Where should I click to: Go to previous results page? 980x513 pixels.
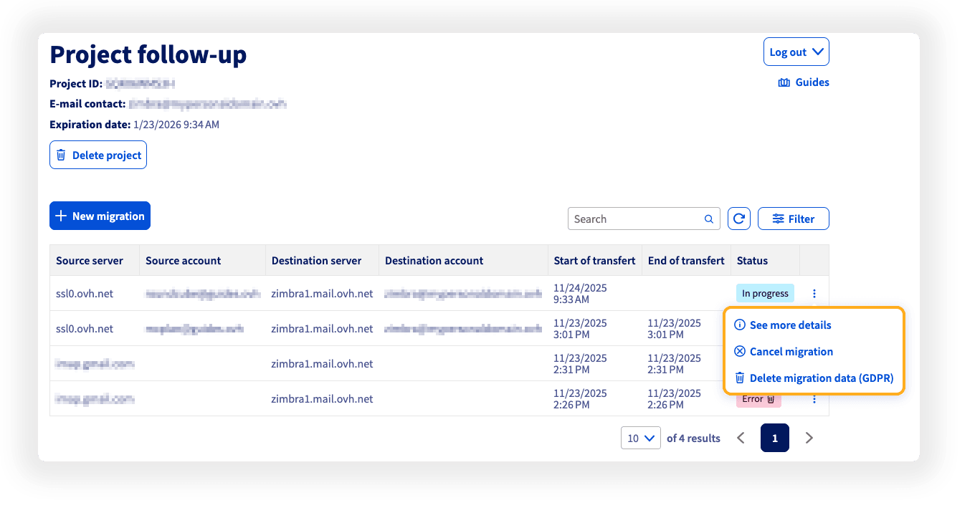(x=741, y=438)
